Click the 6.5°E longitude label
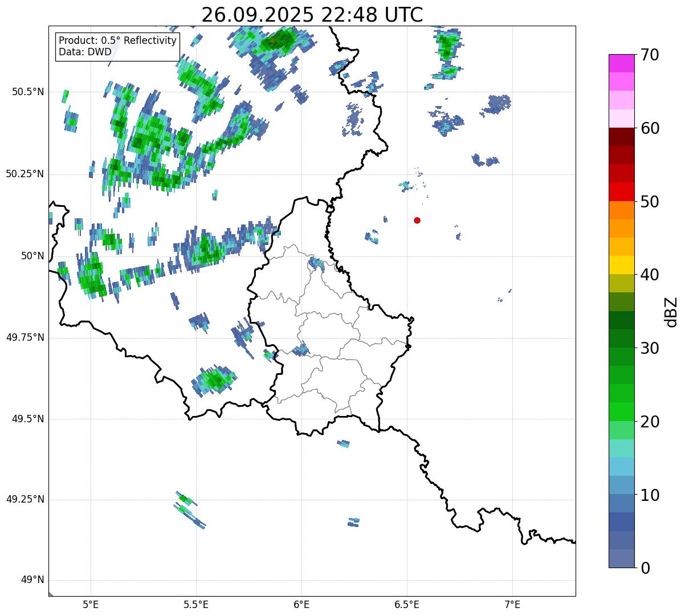The width and height of the screenshot is (685, 616). [x=407, y=604]
